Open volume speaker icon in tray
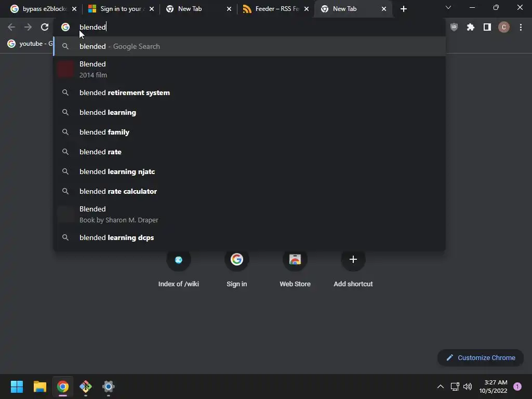The width and height of the screenshot is (532, 399). tap(468, 387)
